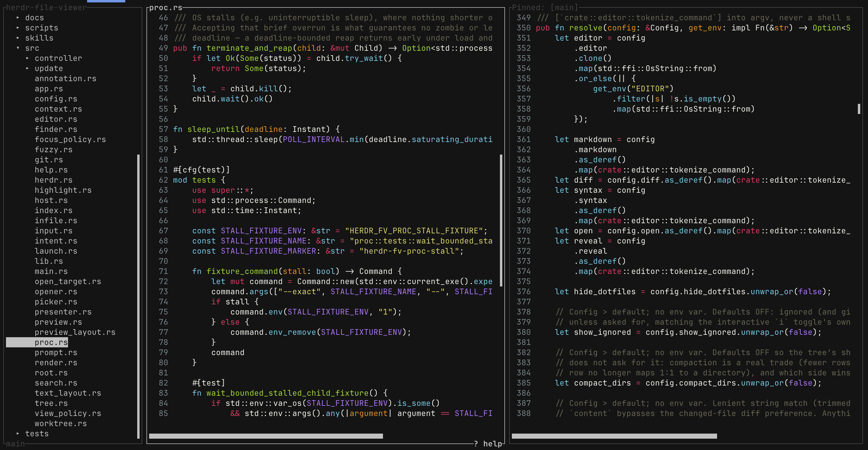Expand the tests folder arrow
868x450 pixels.
pyautogui.click(x=18, y=434)
